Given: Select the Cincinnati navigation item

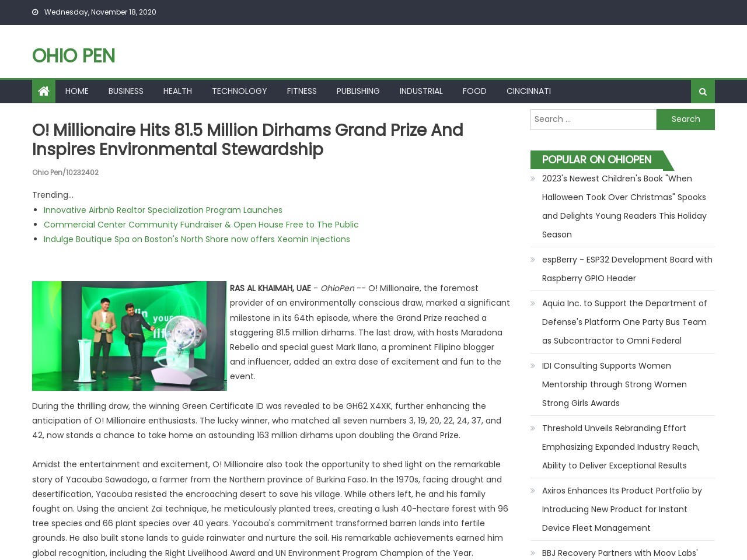Looking at the screenshot, I should point(528,91).
